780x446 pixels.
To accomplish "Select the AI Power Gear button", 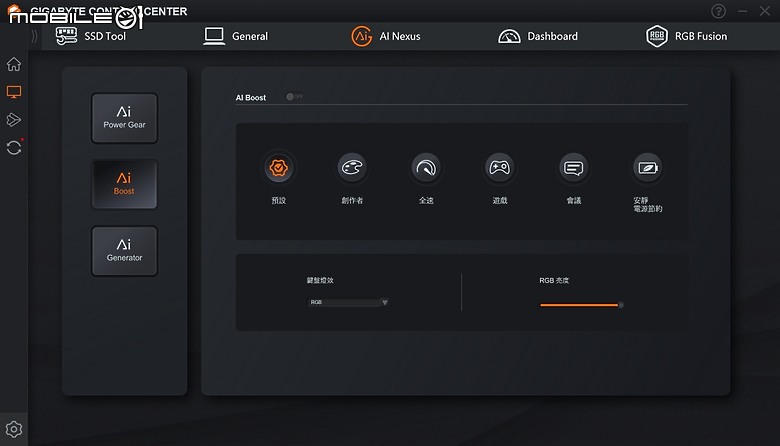I will tap(124, 118).
